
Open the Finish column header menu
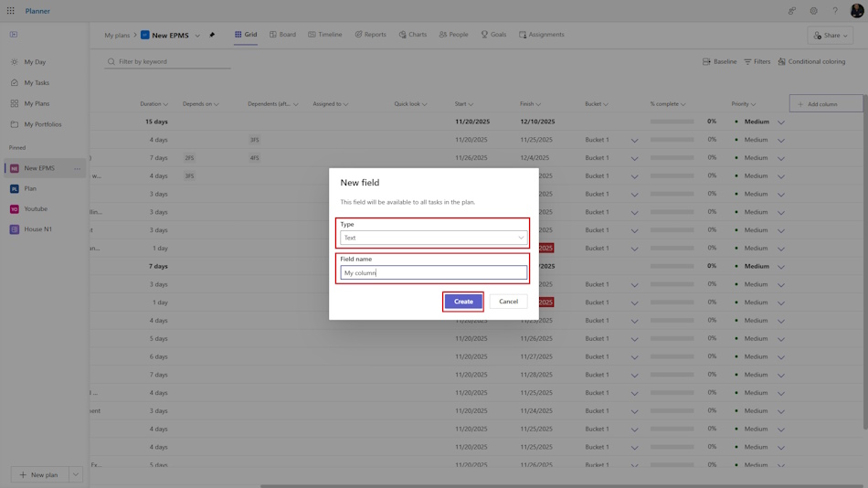[x=530, y=104]
